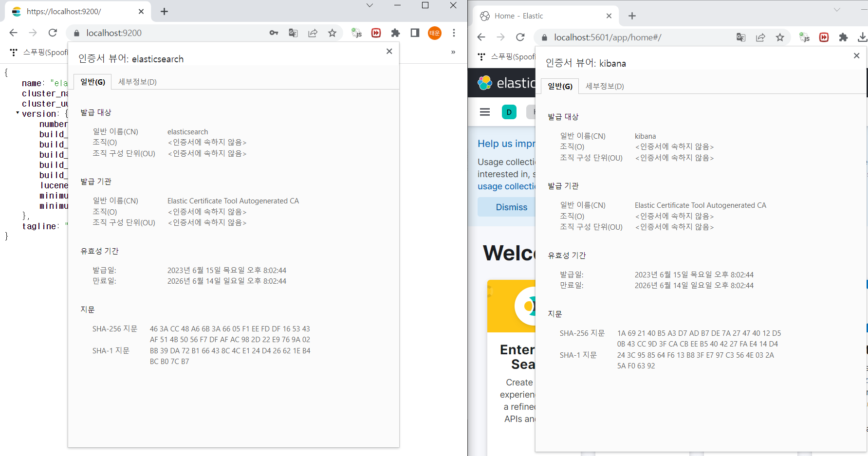Open the downloads icon in Kibana window
This screenshot has height=456, width=868.
point(862,37)
